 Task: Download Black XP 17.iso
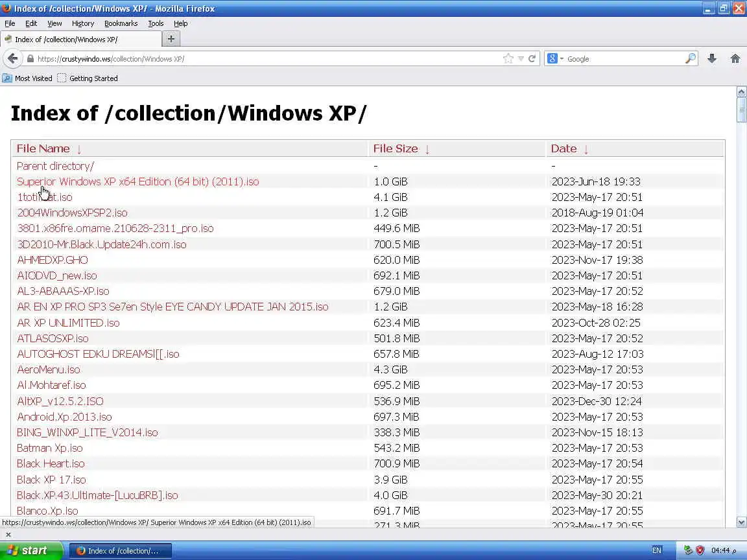click(51, 480)
